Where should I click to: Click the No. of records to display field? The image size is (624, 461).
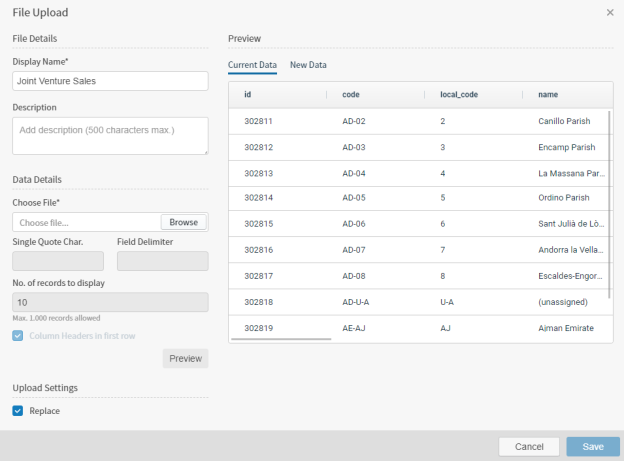click(110, 302)
